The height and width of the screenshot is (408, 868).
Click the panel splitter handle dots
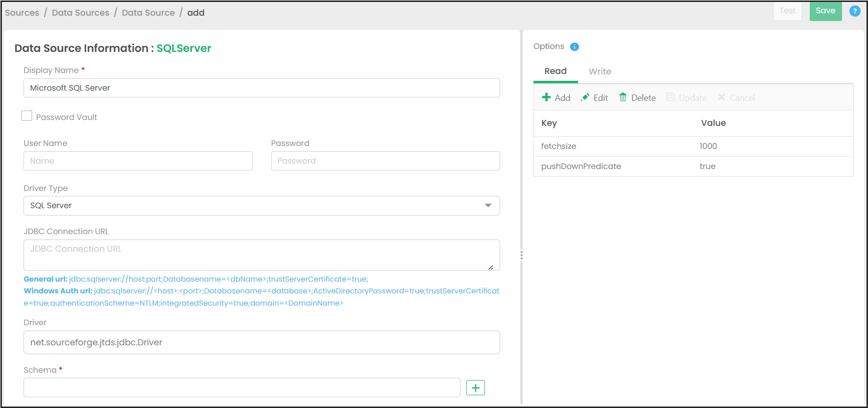521,255
